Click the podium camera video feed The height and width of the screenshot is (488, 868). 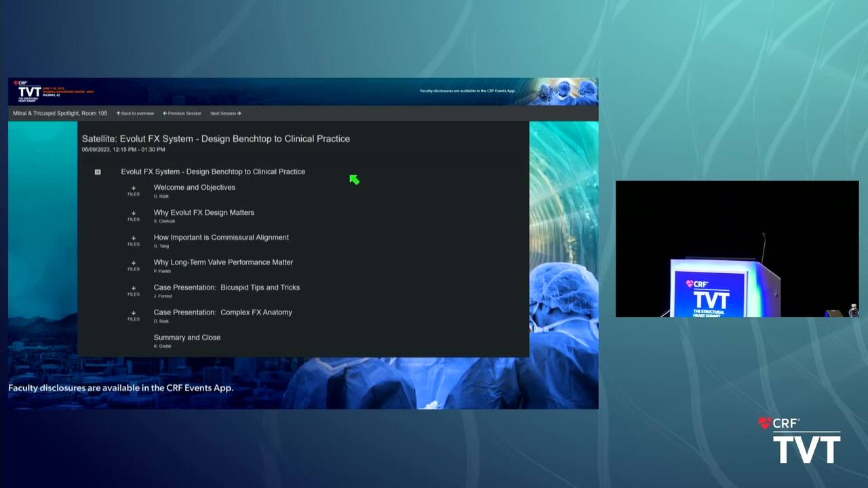737,249
